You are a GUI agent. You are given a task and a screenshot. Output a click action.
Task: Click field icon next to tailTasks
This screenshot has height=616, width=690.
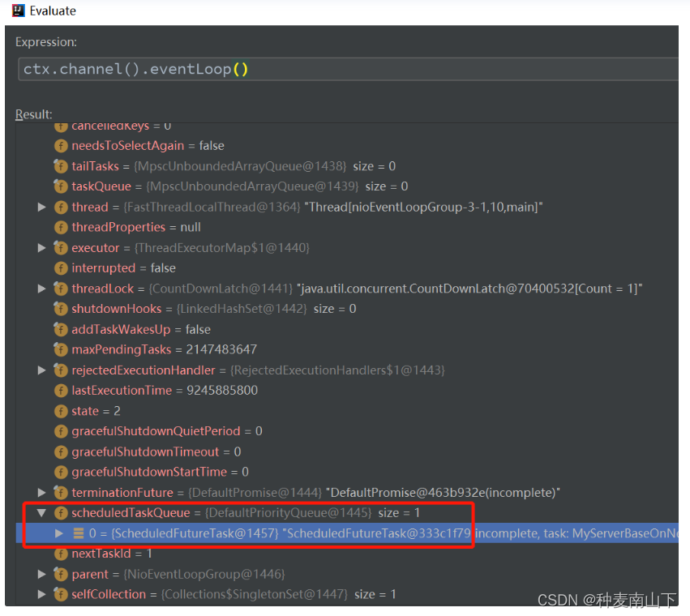[x=61, y=166]
